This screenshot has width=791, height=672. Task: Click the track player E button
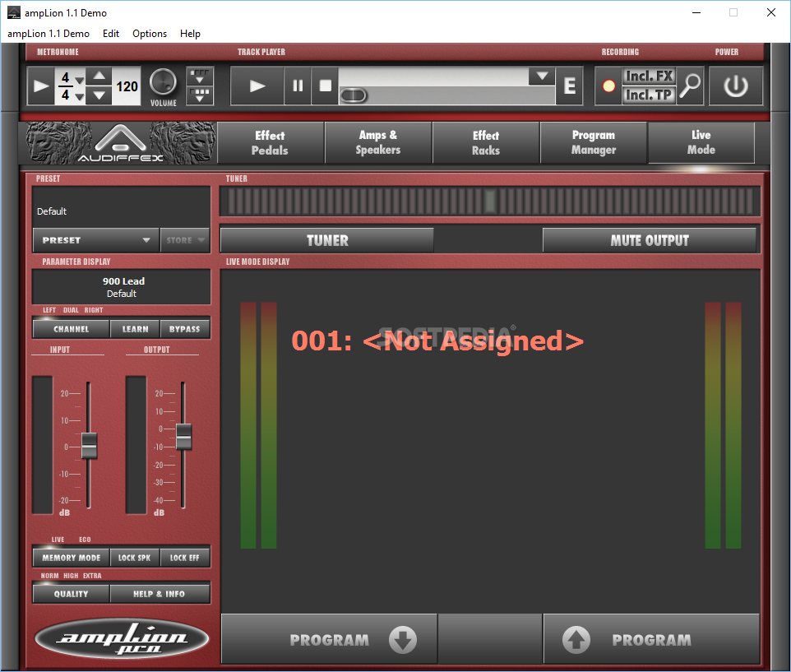coord(570,86)
